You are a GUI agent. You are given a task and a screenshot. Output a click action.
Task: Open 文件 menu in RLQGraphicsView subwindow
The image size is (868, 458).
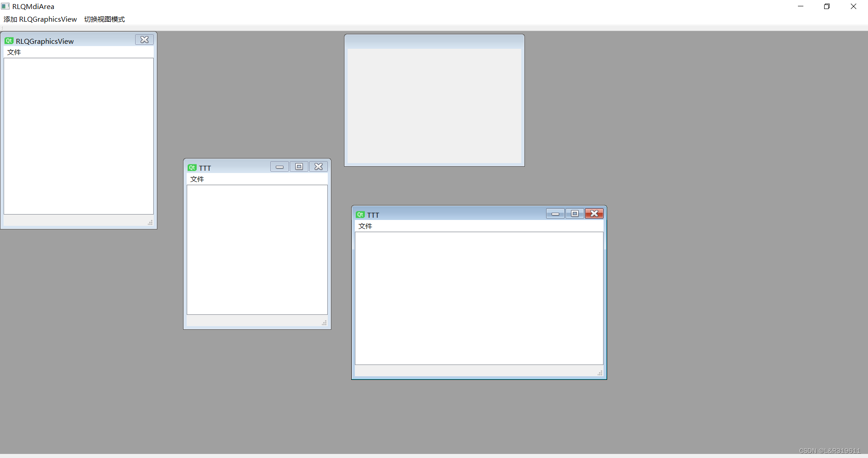[x=14, y=52]
